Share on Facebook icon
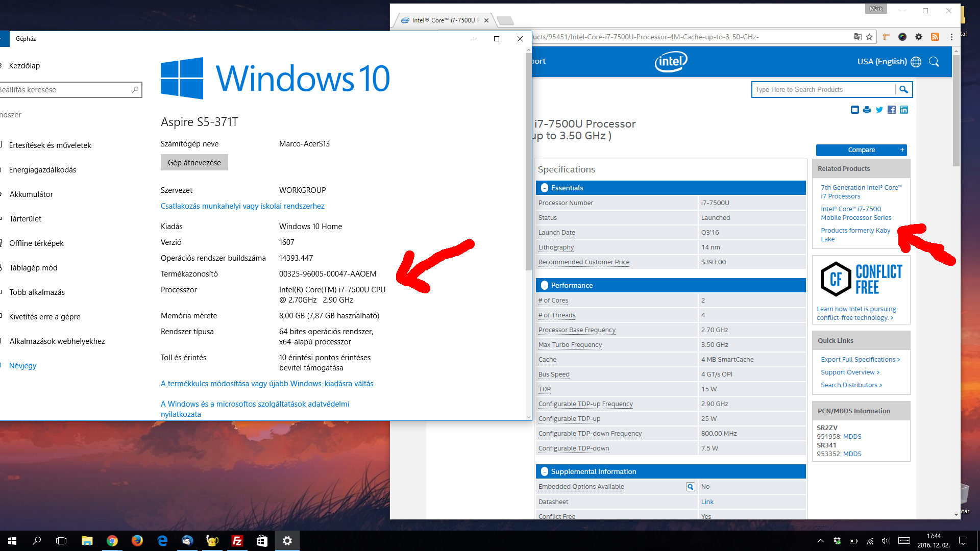This screenshot has height=551, width=980. point(892,110)
